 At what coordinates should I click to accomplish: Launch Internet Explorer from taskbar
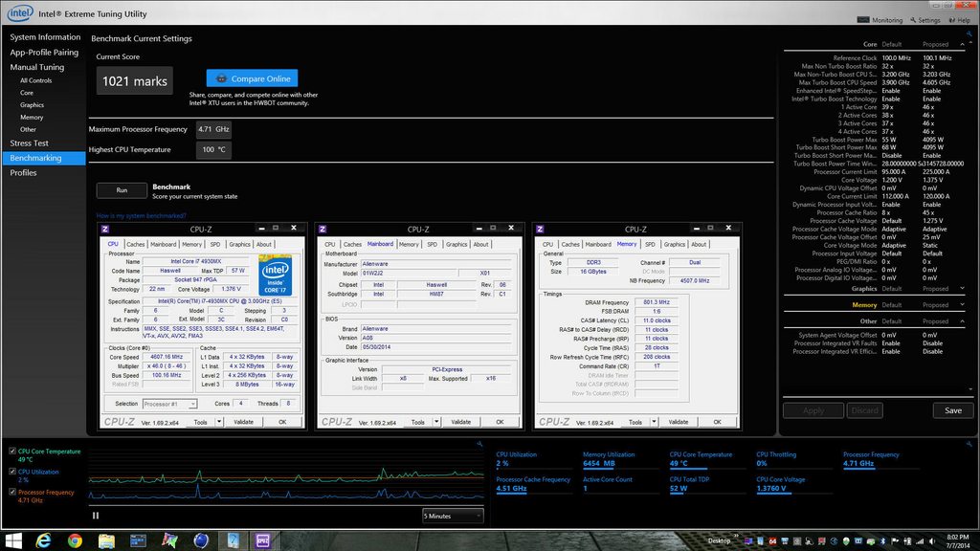click(x=43, y=540)
